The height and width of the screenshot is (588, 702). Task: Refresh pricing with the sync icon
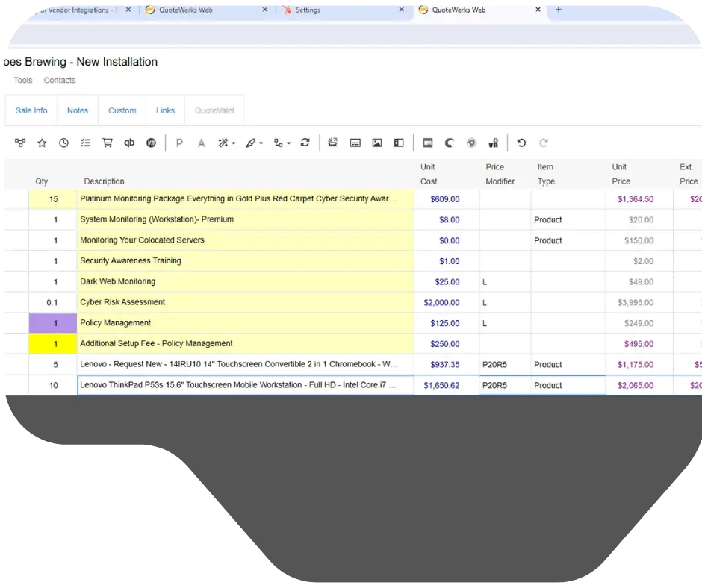(x=305, y=143)
